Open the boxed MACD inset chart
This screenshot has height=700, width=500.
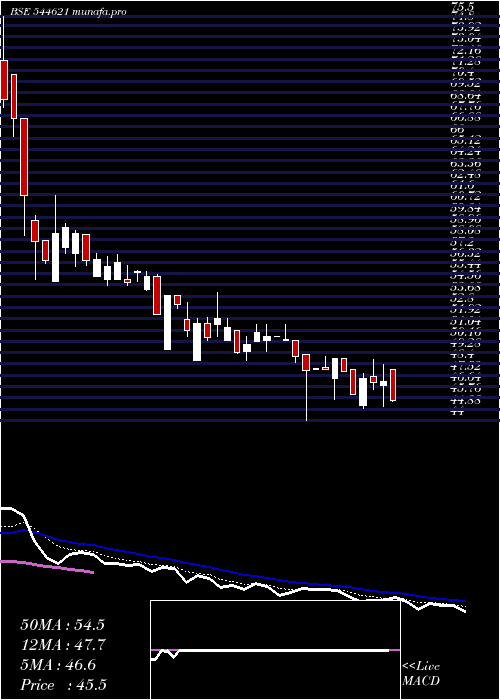coord(275,650)
